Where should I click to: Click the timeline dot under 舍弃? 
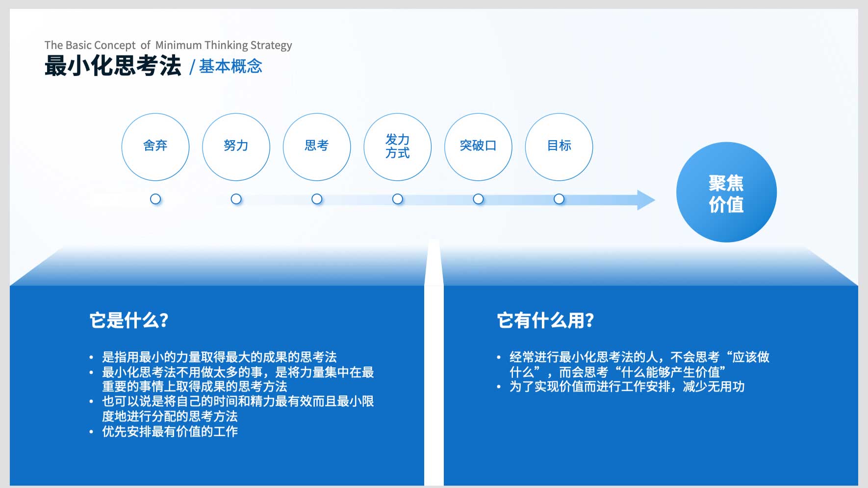[x=155, y=199]
